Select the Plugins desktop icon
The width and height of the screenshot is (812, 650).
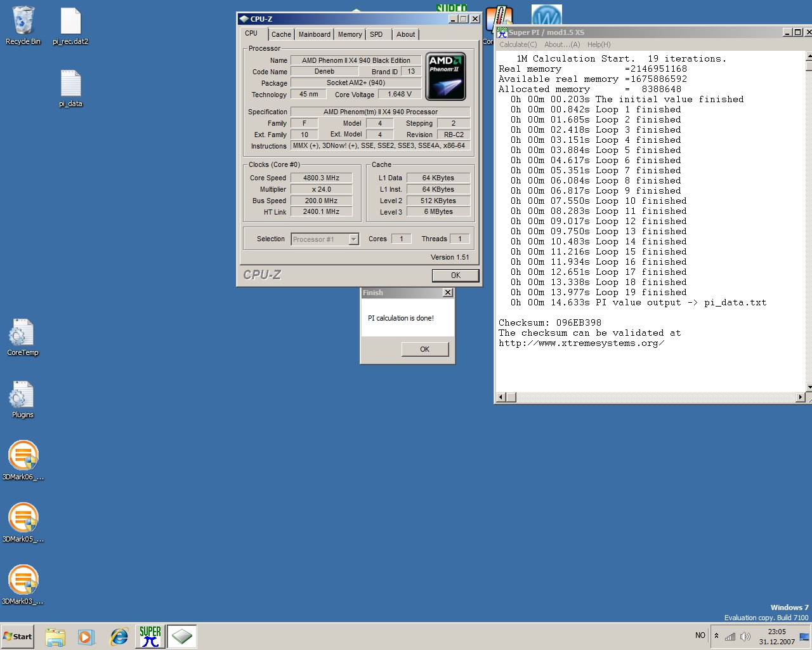22,399
